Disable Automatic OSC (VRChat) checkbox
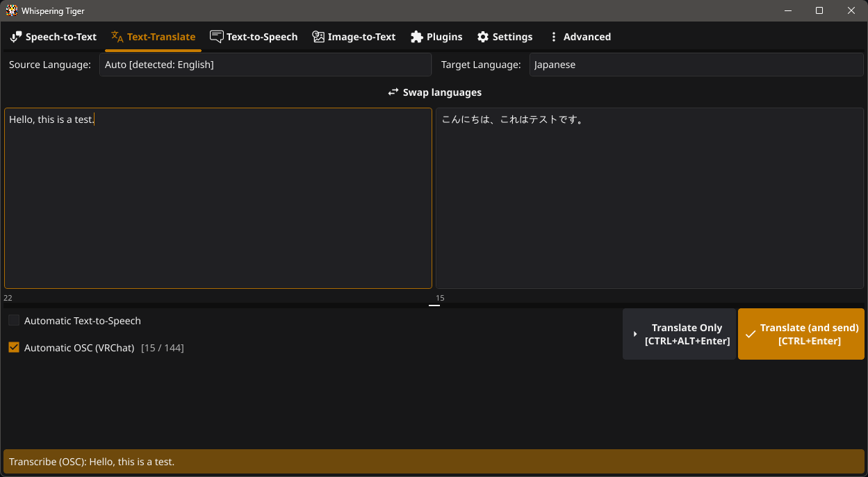The width and height of the screenshot is (868, 477). [14, 348]
